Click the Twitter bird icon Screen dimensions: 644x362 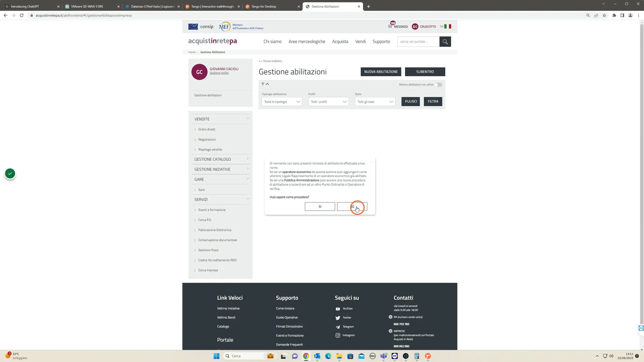(x=338, y=318)
